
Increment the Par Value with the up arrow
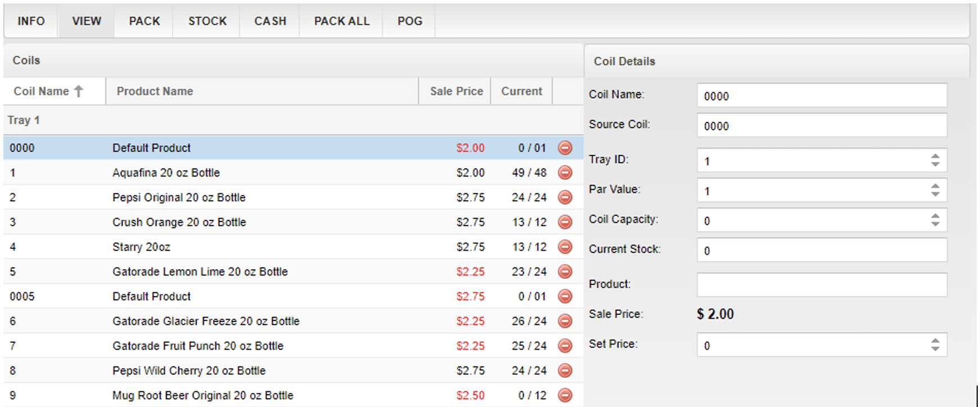coord(935,186)
